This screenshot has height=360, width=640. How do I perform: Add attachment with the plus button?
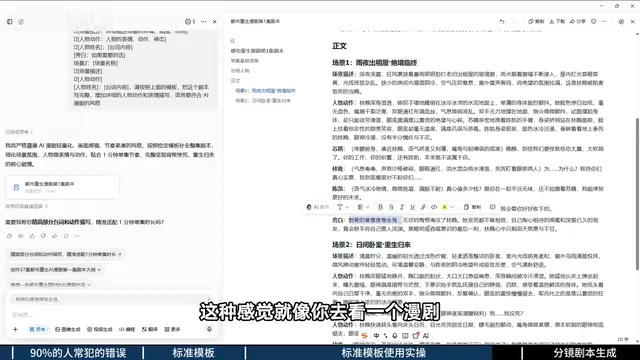pos(16,329)
